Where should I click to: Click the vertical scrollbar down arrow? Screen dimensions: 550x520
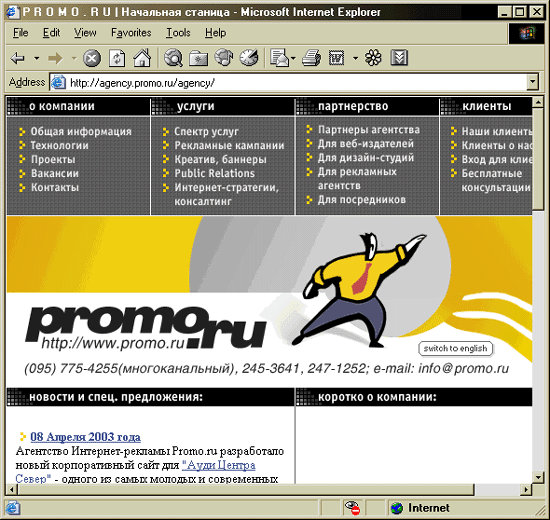[x=538, y=477]
